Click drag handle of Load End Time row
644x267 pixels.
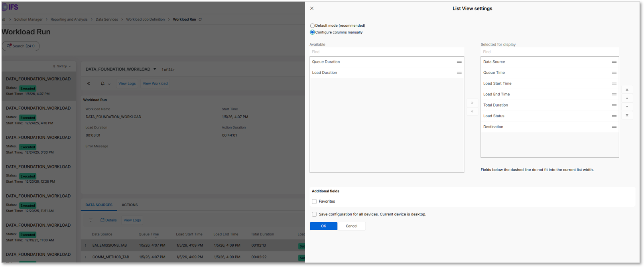pyautogui.click(x=614, y=94)
